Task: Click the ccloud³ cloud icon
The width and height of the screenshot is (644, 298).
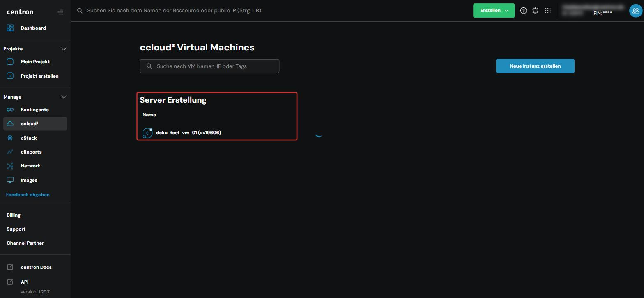Action: pyautogui.click(x=10, y=124)
